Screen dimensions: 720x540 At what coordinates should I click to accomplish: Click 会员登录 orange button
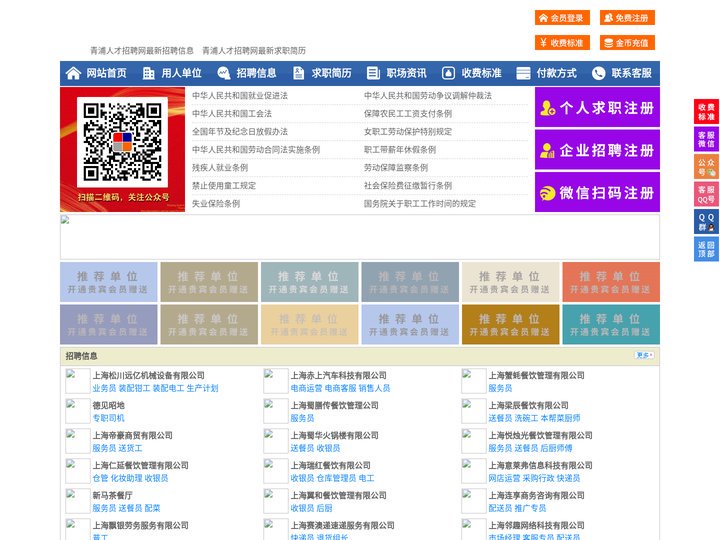click(x=562, y=18)
